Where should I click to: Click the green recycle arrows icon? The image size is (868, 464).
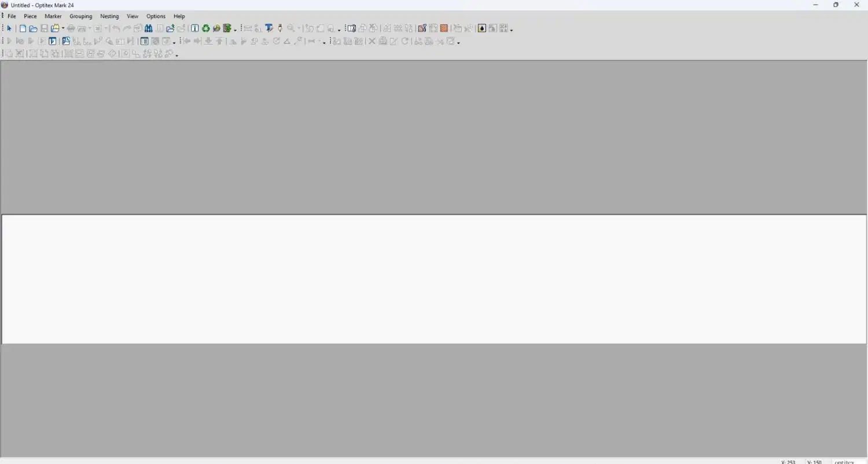tap(206, 28)
